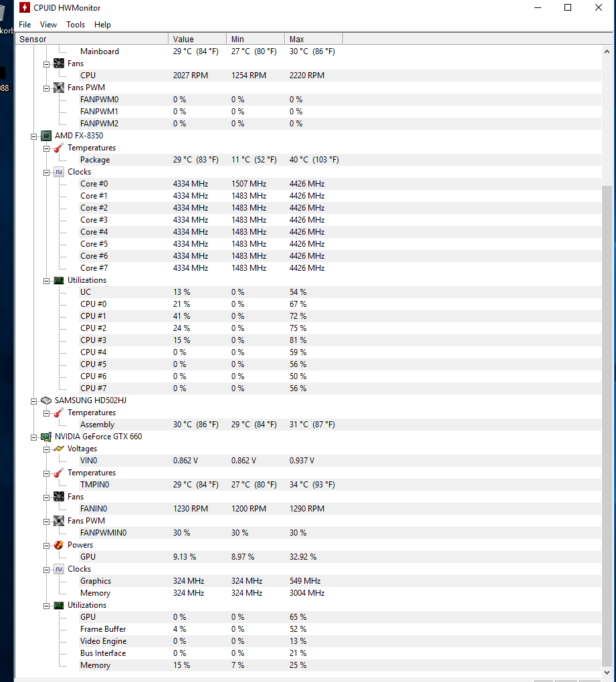Click the mainboard Fans PWM fan icon
Screen dimensions: 616x682
(x=59, y=88)
